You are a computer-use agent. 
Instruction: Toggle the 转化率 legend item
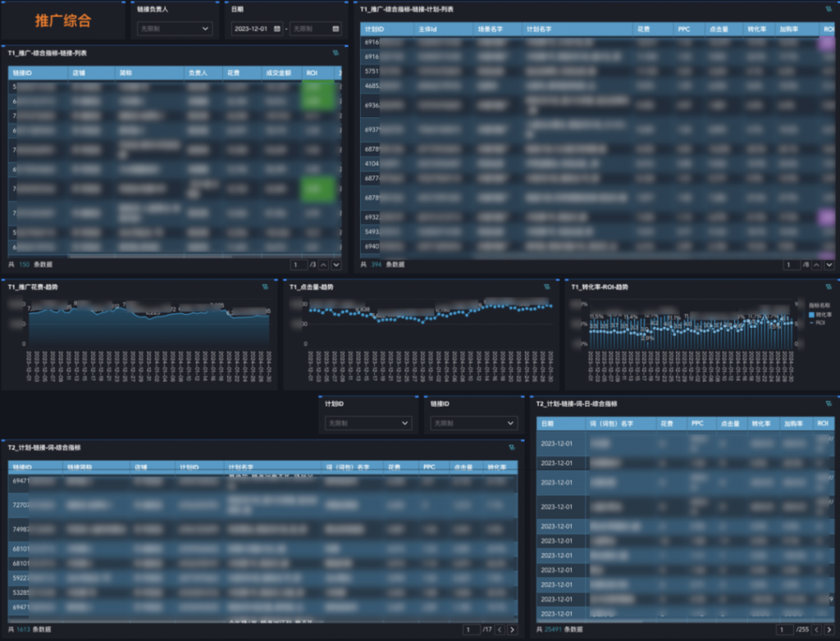[820, 314]
